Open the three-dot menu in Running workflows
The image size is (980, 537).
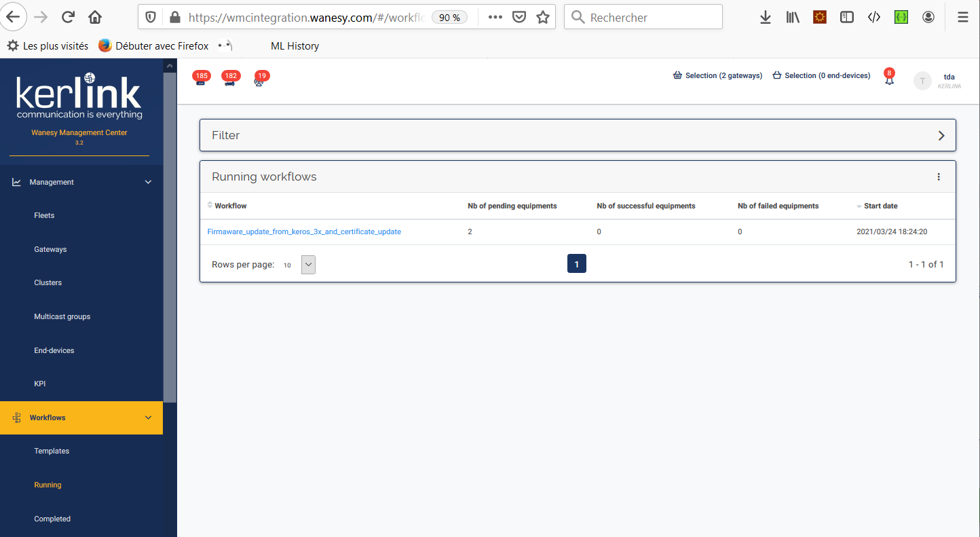939,177
